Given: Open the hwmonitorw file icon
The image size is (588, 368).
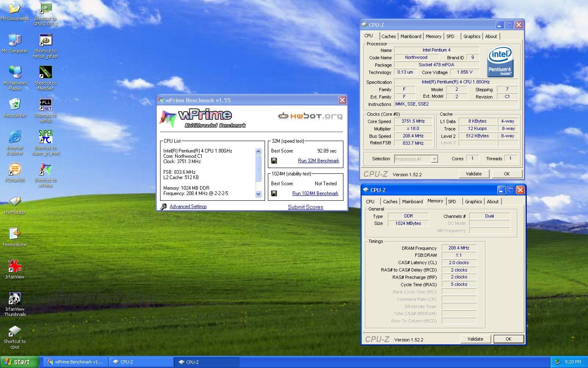Looking at the screenshot, I should point(15,234).
